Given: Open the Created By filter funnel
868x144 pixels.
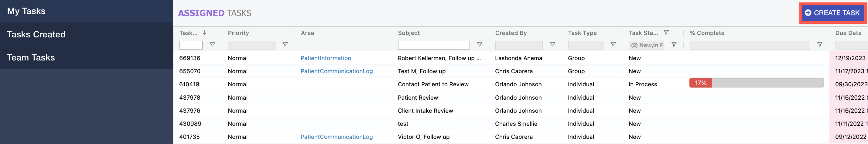Looking at the screenshot, I should [552, 45].
